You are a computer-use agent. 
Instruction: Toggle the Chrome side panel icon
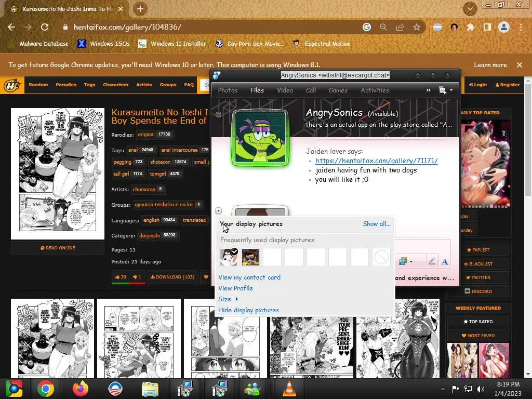pos(487,27)
